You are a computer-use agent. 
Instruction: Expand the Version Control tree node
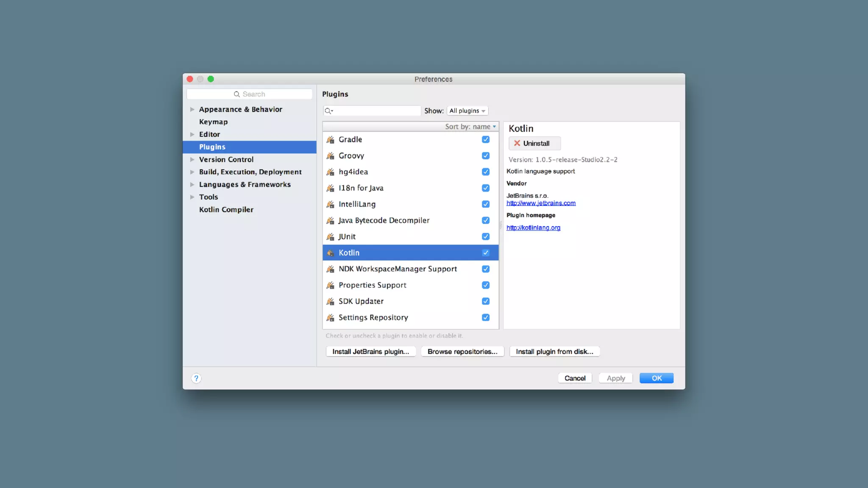[192, 160]
